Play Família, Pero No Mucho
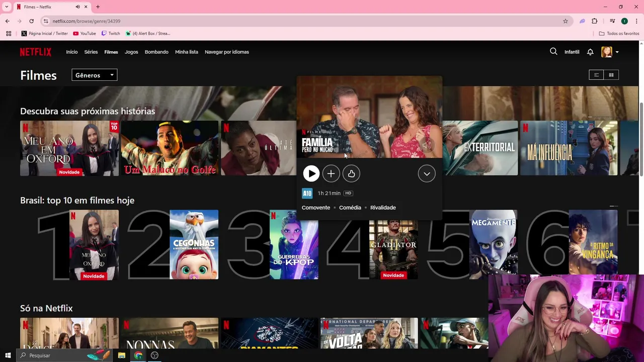 point(311,173)
